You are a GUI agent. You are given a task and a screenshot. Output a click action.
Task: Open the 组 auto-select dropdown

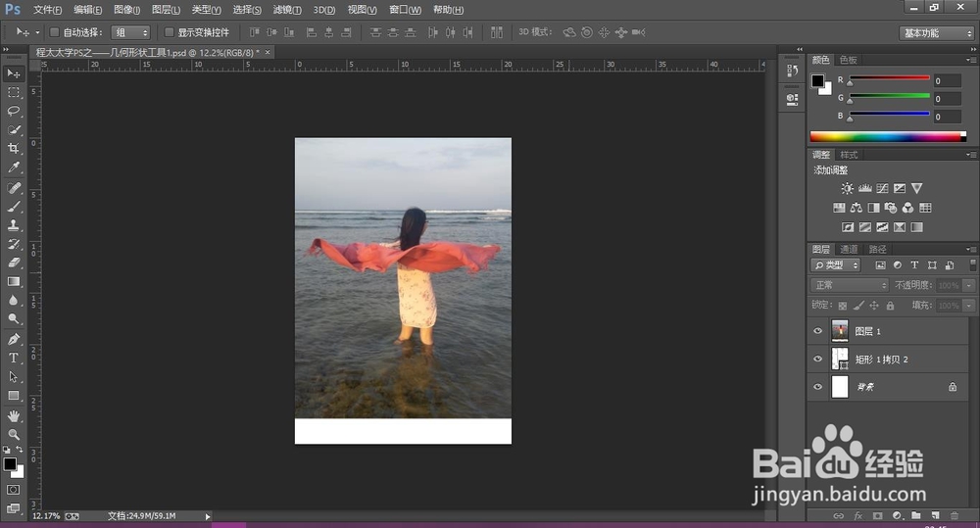[x=130, y=32]
